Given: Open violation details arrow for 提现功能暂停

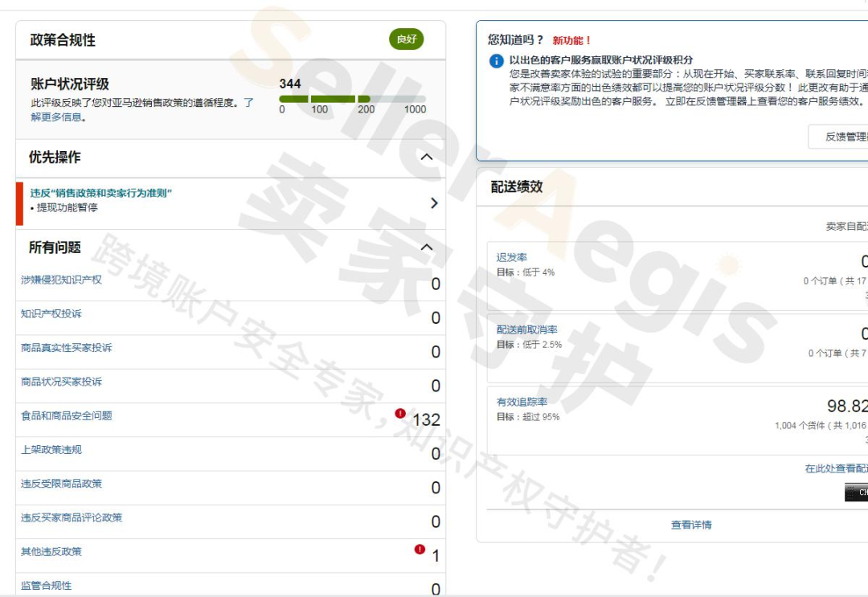Looking at the screenshot, I should 434,203.
